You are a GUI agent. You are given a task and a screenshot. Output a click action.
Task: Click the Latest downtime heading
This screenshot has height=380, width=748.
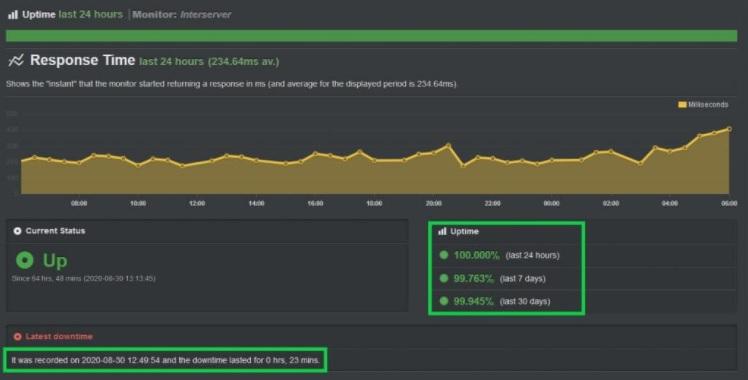59,337
